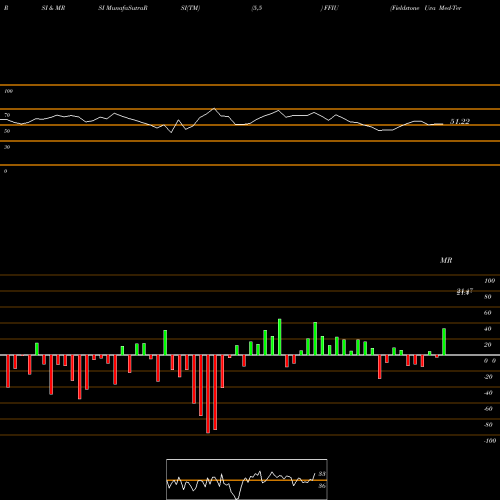Click the '-80' label on MR axis

click(x=488, y=425)
